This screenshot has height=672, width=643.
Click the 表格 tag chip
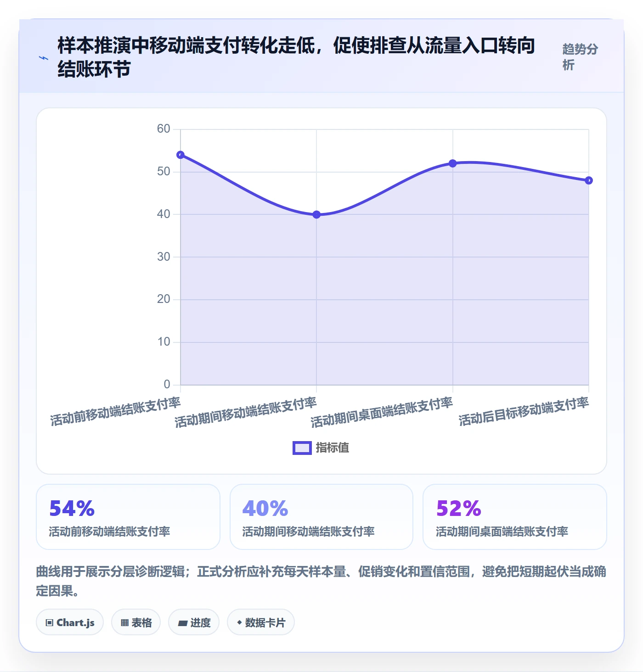tap(136, 622)
